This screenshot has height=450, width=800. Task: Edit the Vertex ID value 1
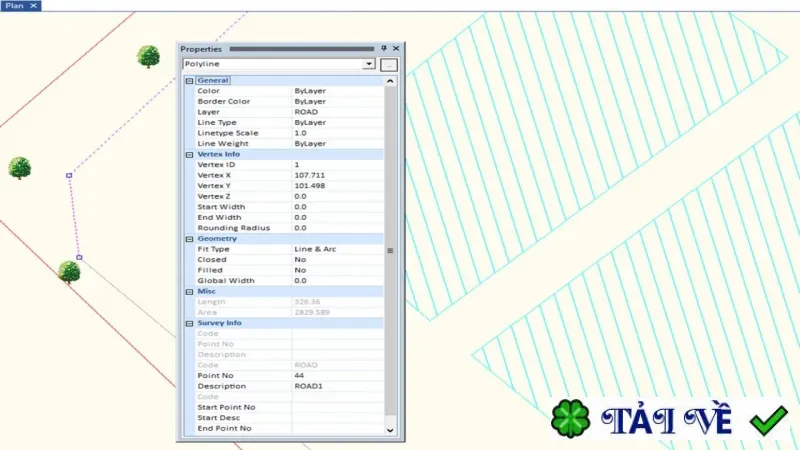tap(338, 165)
